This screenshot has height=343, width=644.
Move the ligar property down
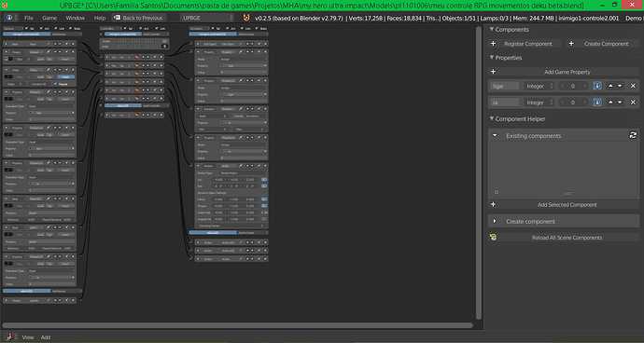[620, 86]
